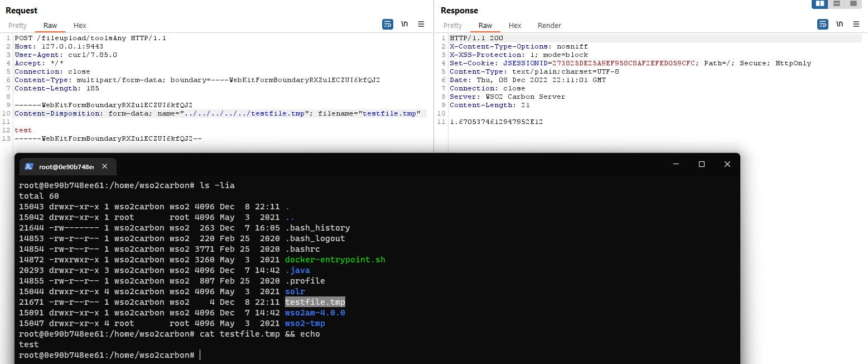Click HTTP/1.1 200 status line in Response
The width and height of the screenshot is (868, 364).
click(x=476, y=38)
